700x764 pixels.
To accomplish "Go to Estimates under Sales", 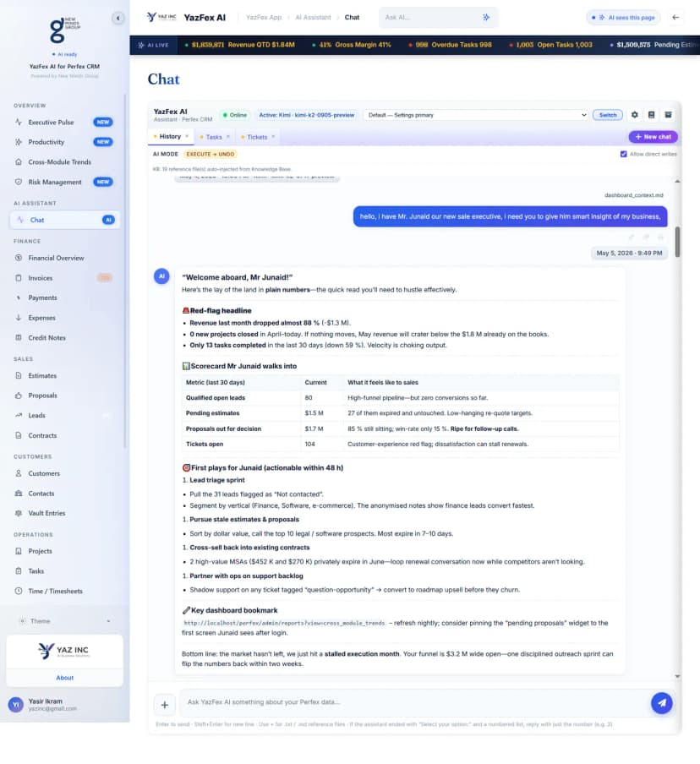I will (x=63, y=376).
